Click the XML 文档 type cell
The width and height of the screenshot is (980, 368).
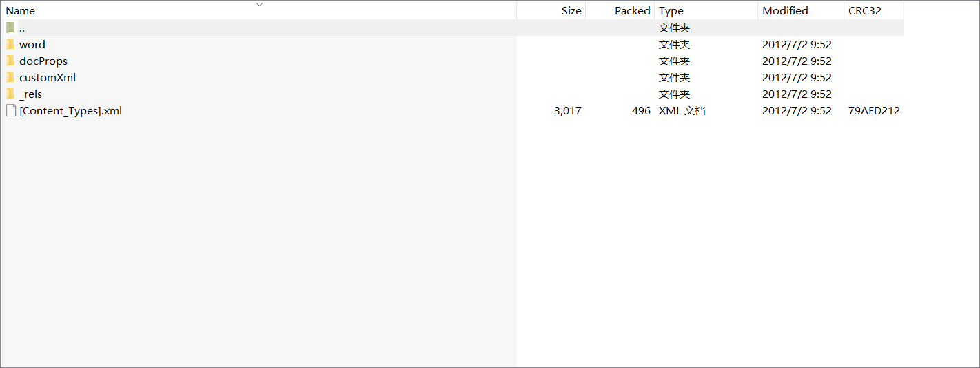click(x=682, y=110)
